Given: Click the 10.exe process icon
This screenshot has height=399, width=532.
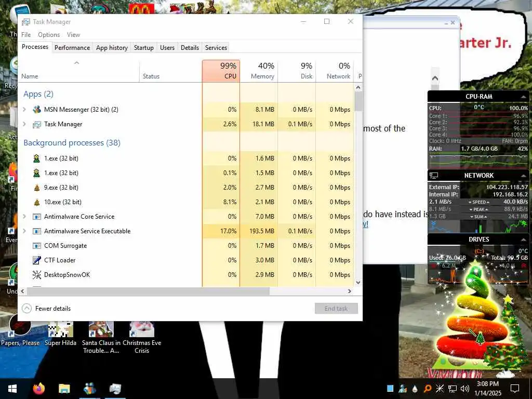Looking at the screenshot, I should [37, 202].
